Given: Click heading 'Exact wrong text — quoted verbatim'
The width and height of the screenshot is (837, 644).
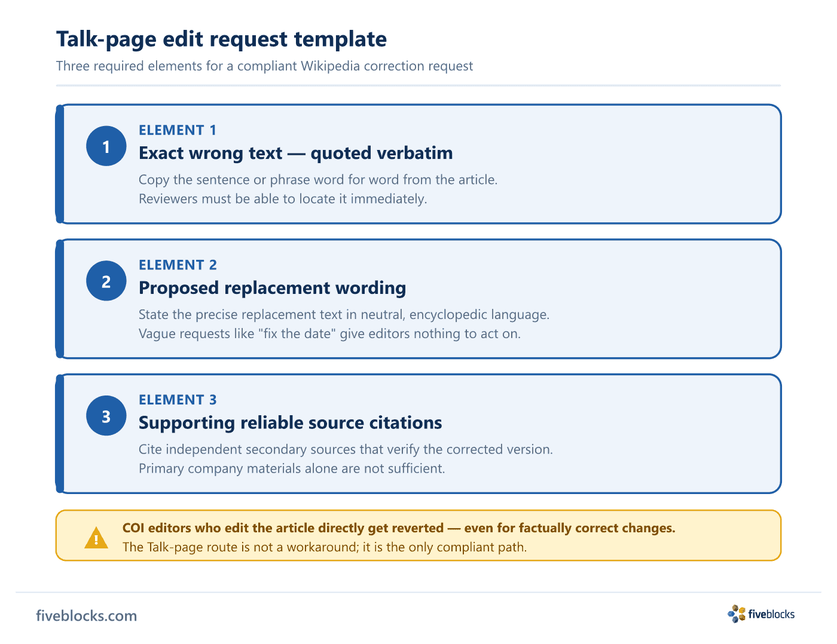Looking at the screenshot, I should pos(296,154).
